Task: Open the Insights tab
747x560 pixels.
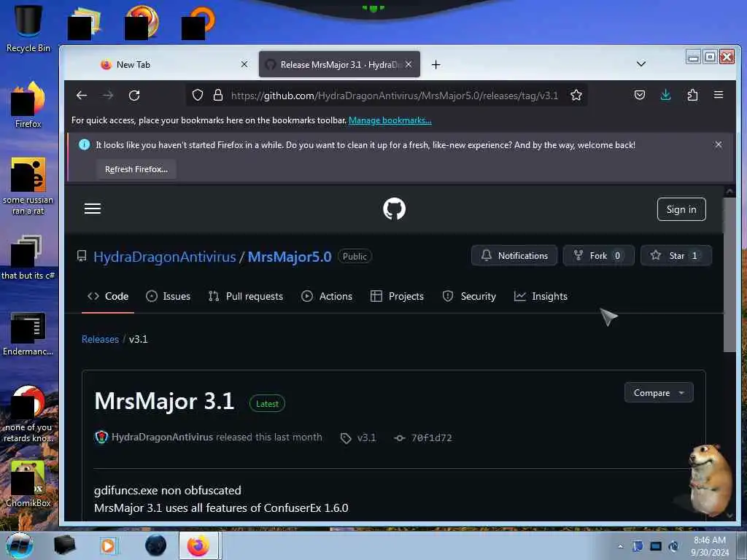Action: 541,296
